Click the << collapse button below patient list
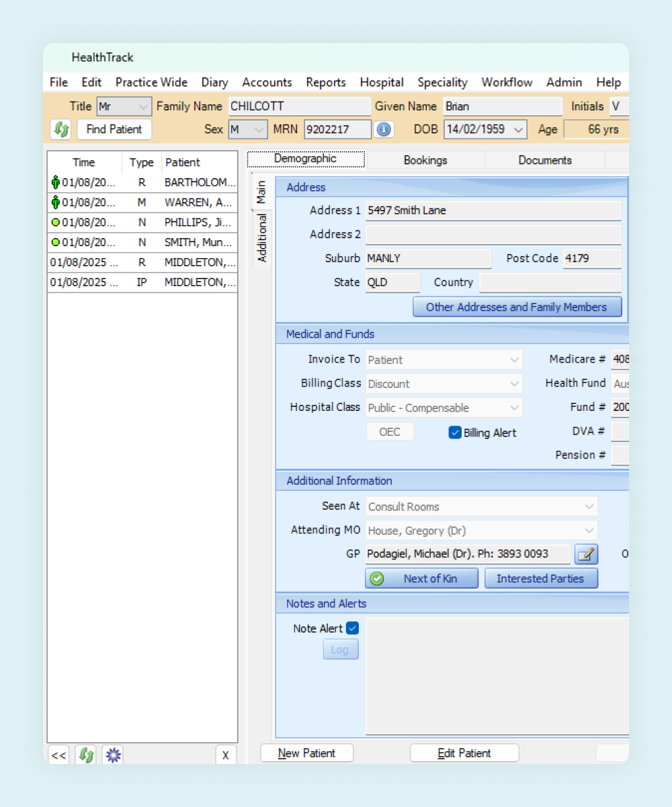 click(58, 755)
